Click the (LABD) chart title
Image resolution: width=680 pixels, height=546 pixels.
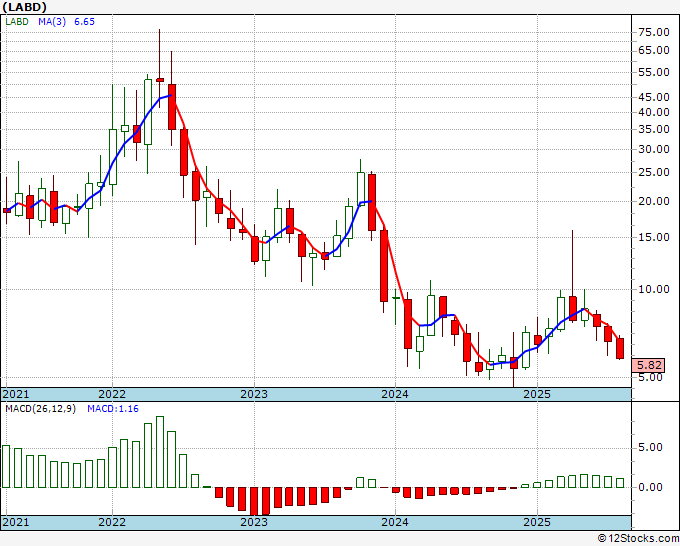(x=24, y=7)
